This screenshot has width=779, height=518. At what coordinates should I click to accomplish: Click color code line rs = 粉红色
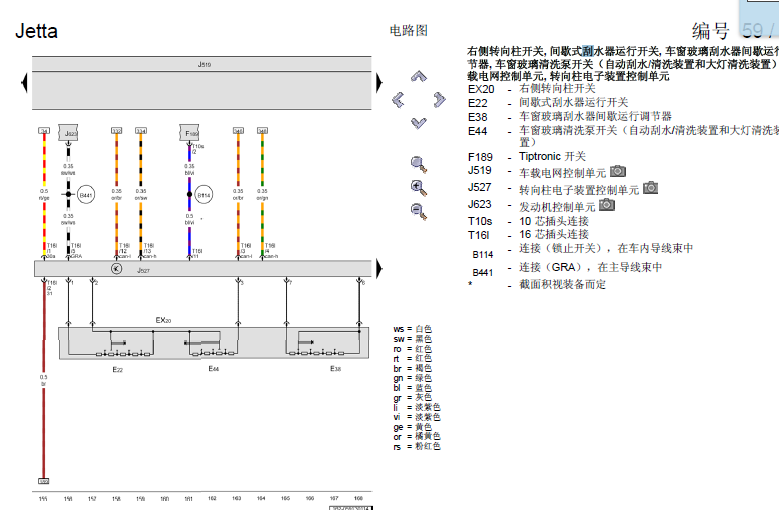click(416, 446)
